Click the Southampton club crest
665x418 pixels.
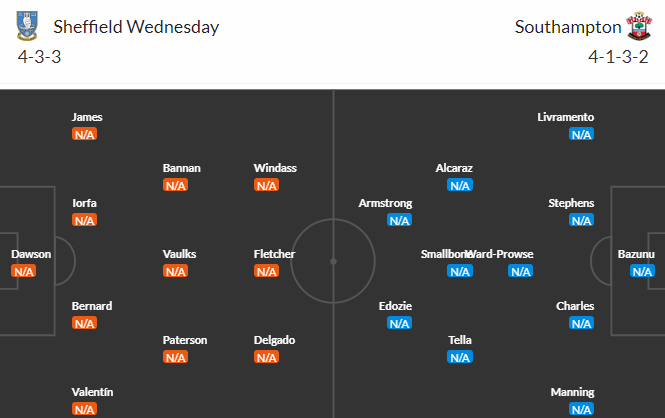[639, 26]
